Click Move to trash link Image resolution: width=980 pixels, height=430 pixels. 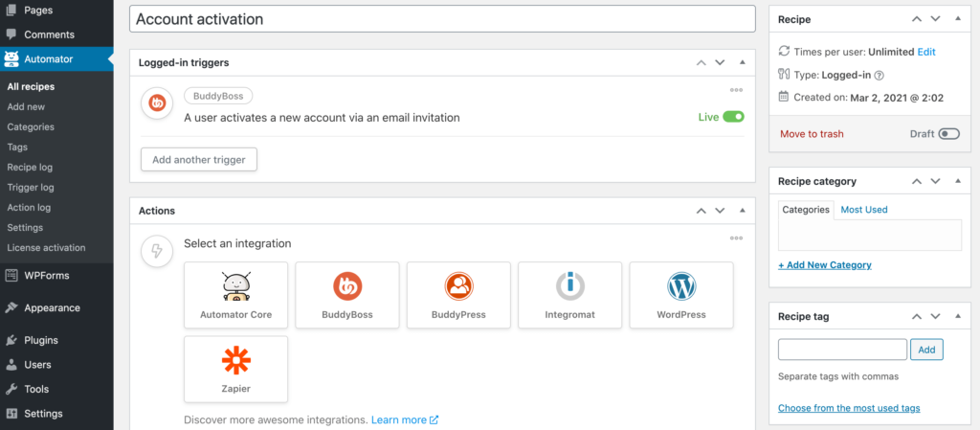click(812, 134)
